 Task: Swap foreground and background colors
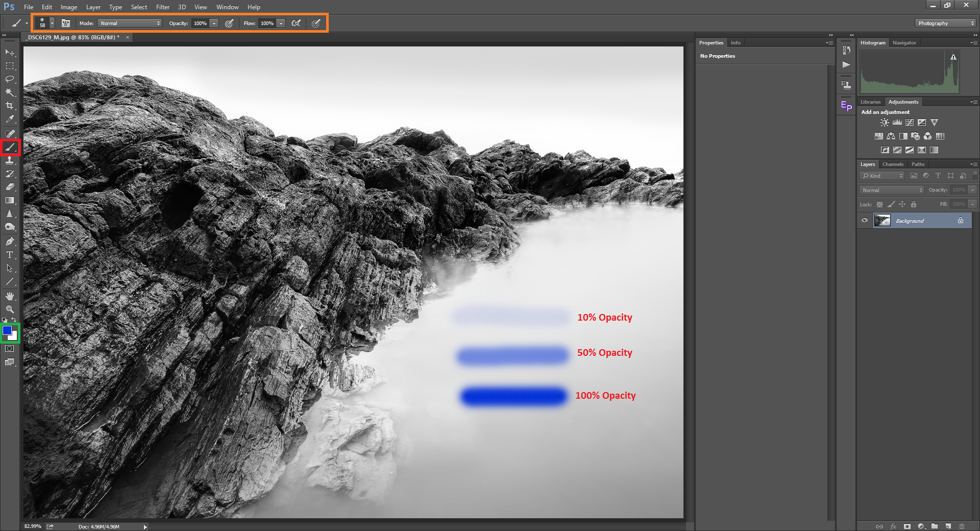click(14, 320)
